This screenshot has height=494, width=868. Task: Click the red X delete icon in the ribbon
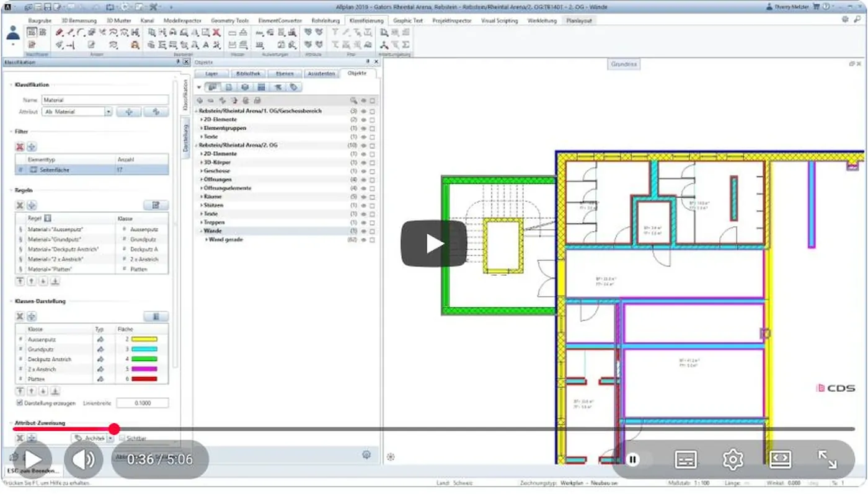[216, 32]
